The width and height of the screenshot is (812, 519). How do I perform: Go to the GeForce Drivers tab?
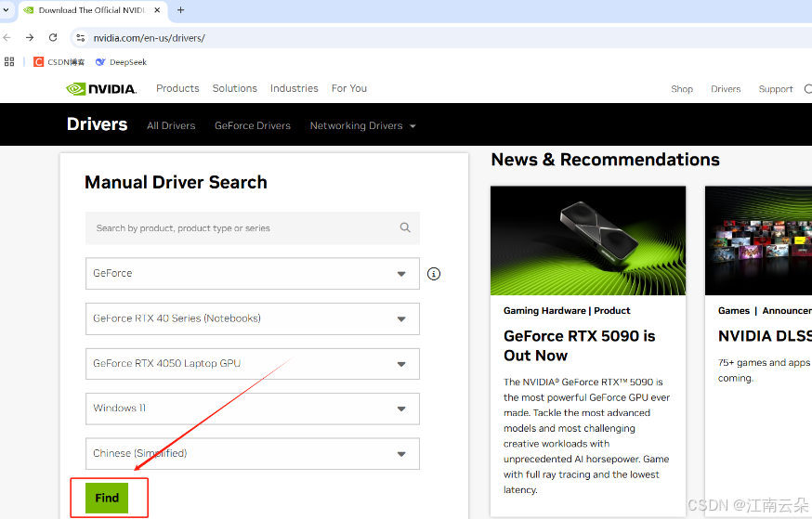coord(253,125)
